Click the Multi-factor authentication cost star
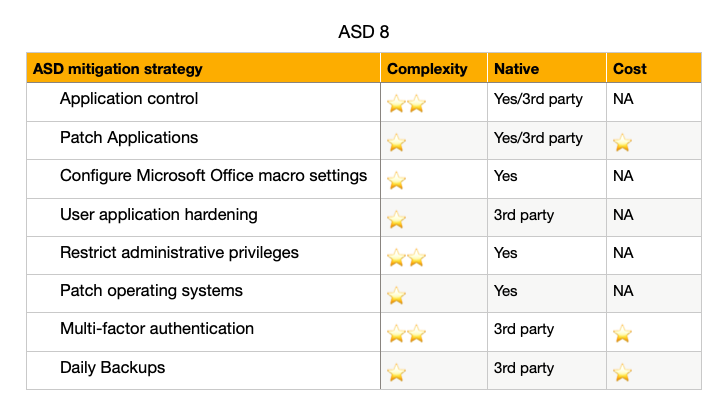The width and height of the screenshot is (720, 402). [623, 334]
